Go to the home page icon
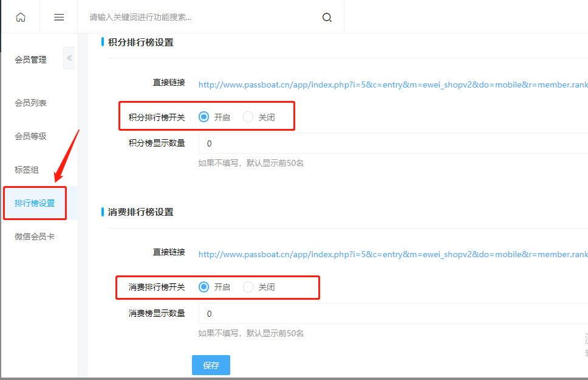Image resolution: width=588 pixels, height=380 pixels. [21, 17]
